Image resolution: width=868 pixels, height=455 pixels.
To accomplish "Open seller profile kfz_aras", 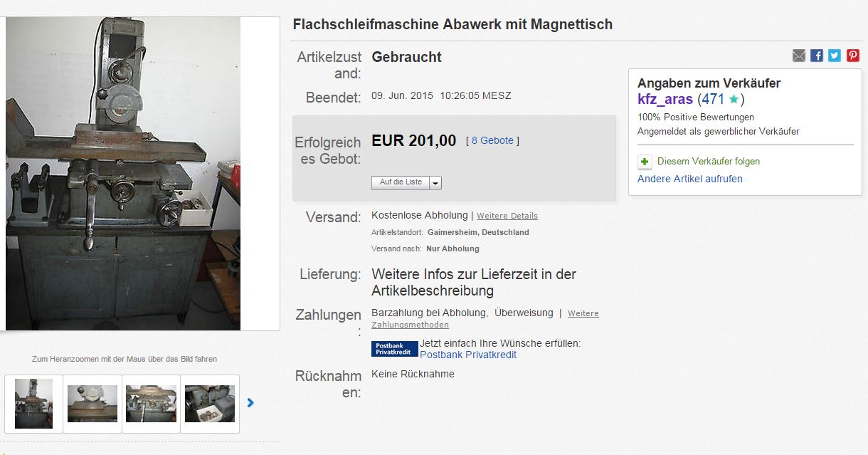I will pyautogui.click(x=665, y=100).
